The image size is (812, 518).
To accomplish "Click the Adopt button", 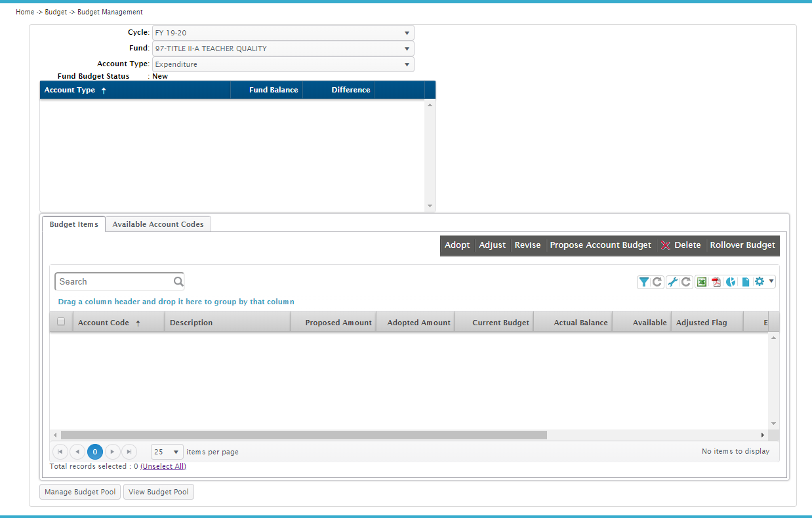I will (457, 245).
